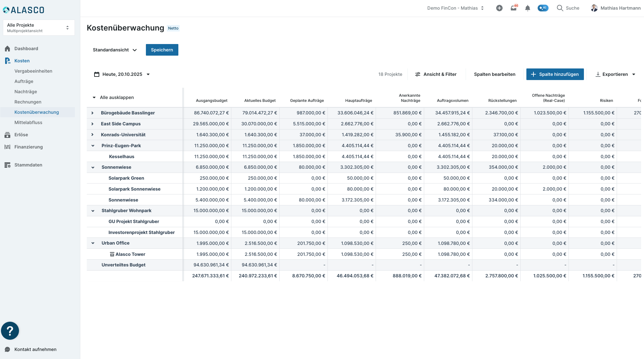Image resolution: width=644 pixels, height=359 pixels.
Task: Click the Speichern button
Action: click(x=162, y=50)
